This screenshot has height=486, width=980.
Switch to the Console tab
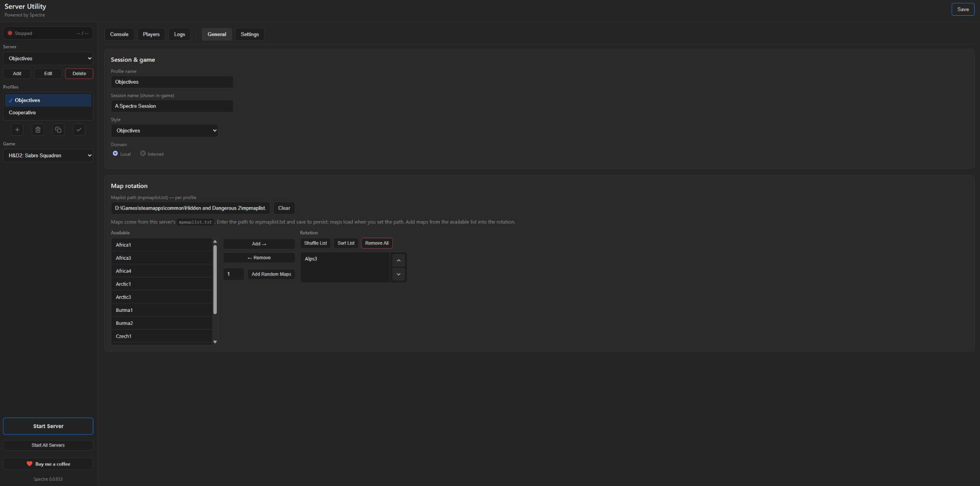pyautogui.click(x=119, y=34)
